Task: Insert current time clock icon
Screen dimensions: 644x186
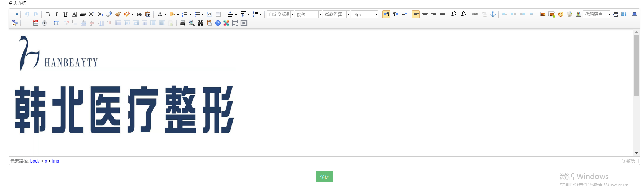Action: 45,23
